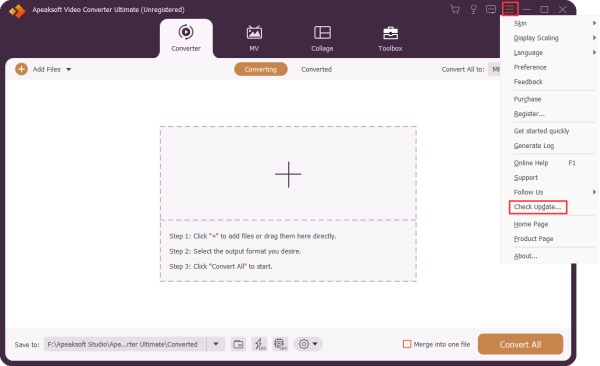Open the shopping cart purchase icon
Screen dimensions: 600x366
point(455,10)
